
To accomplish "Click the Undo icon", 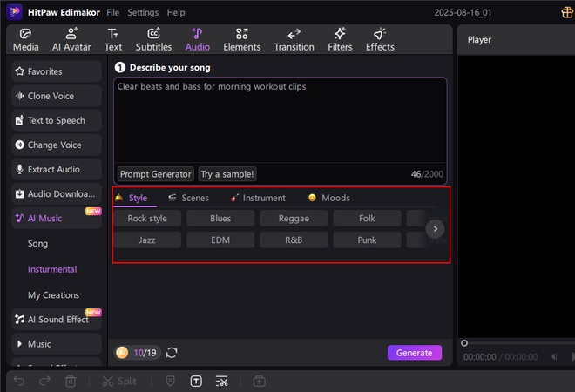I will click(x=19, y=381).
